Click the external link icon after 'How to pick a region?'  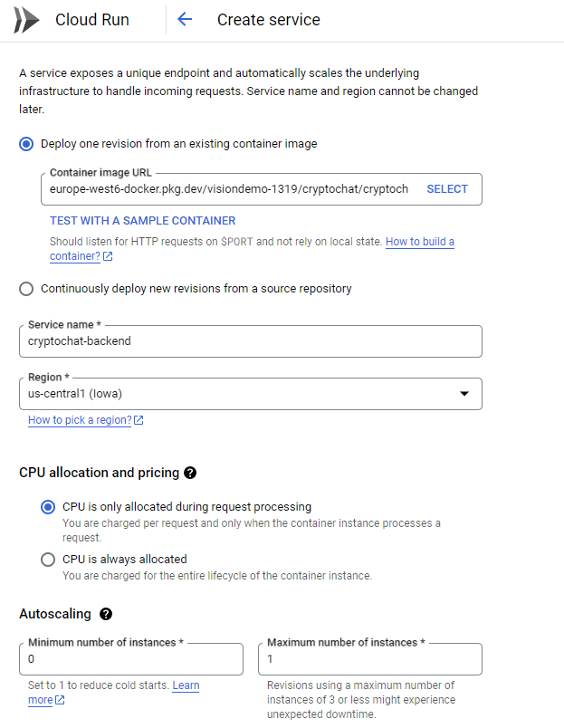click(x=139, y=420)
